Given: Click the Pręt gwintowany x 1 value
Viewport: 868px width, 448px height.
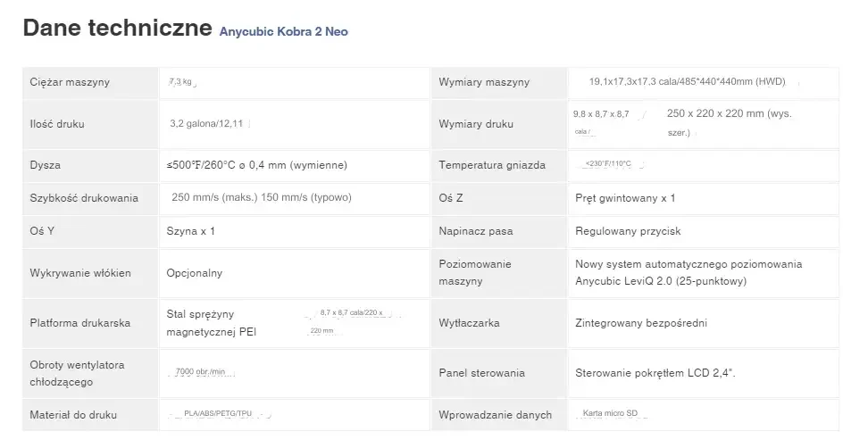Looking at the screenshot, I should pos(625,198).
